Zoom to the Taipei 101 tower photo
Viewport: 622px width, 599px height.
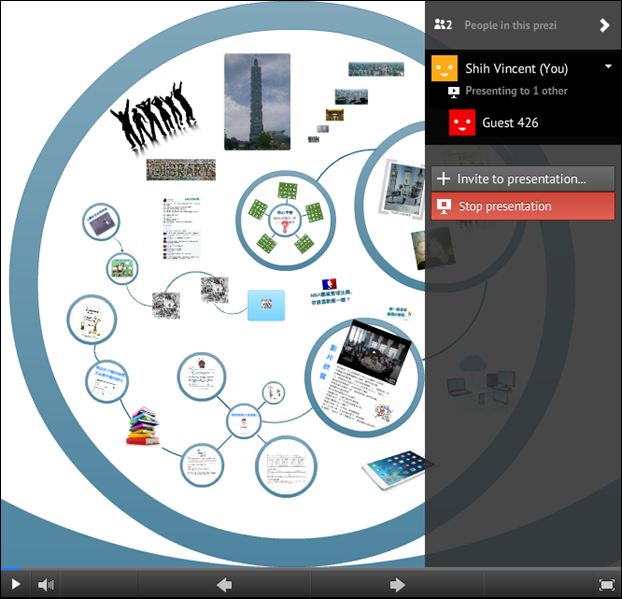point(257,102)
